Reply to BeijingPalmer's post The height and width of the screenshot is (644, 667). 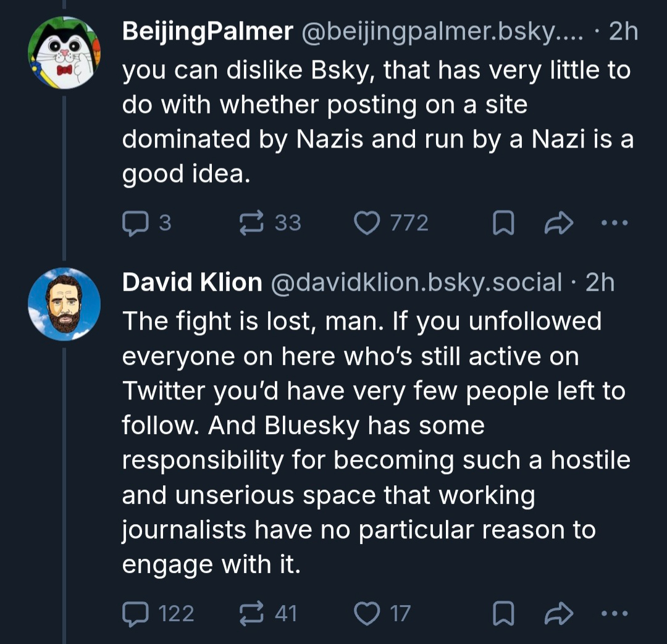[x=133, y=223]
